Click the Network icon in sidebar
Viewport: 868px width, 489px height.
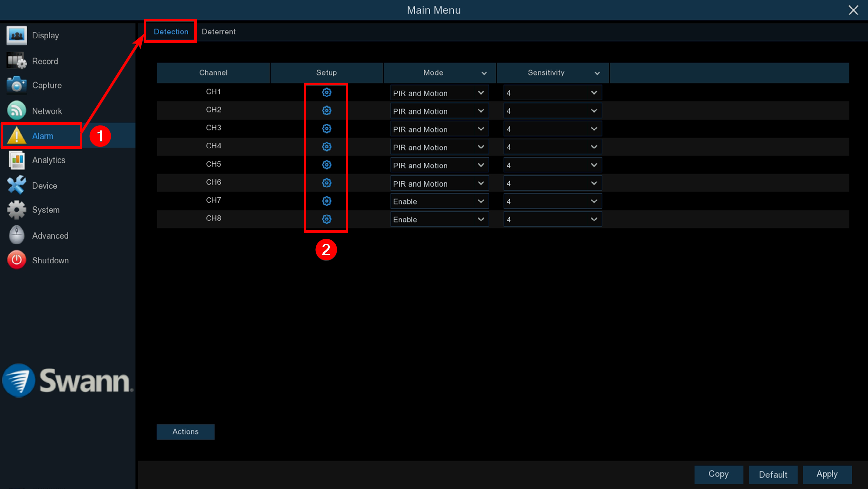[x=16, y=111]
